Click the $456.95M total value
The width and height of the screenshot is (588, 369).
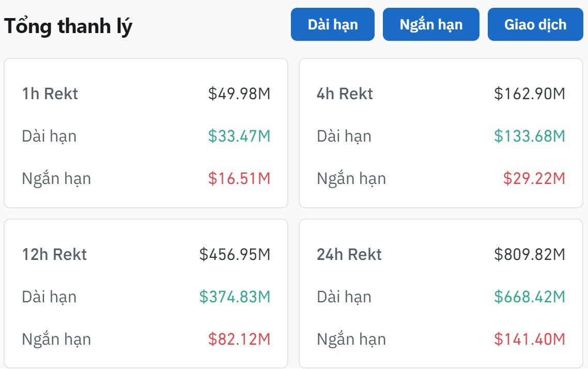[237, 254]
